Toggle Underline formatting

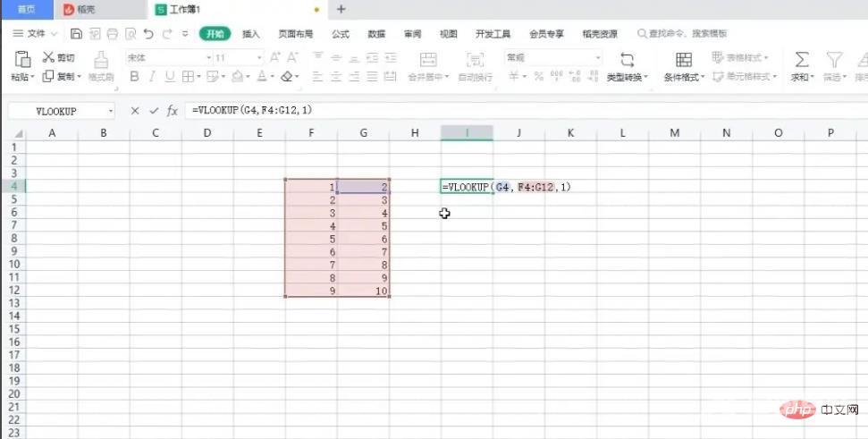tap(169, 77)
